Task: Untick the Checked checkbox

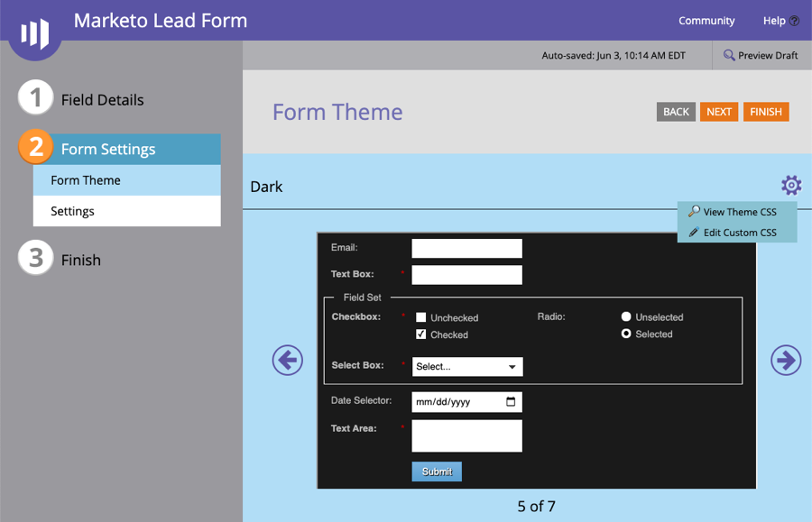Action: click(x=421, y=334)
